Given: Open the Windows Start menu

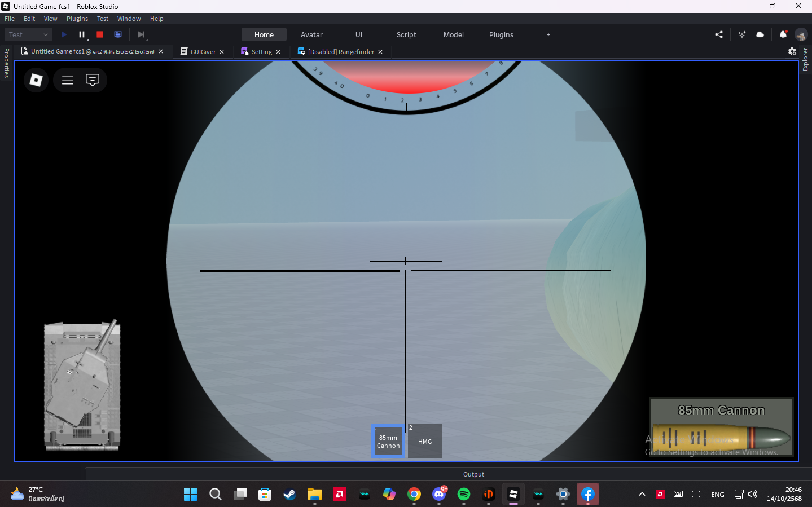Looking at the screenshot, I should (191, 494).
